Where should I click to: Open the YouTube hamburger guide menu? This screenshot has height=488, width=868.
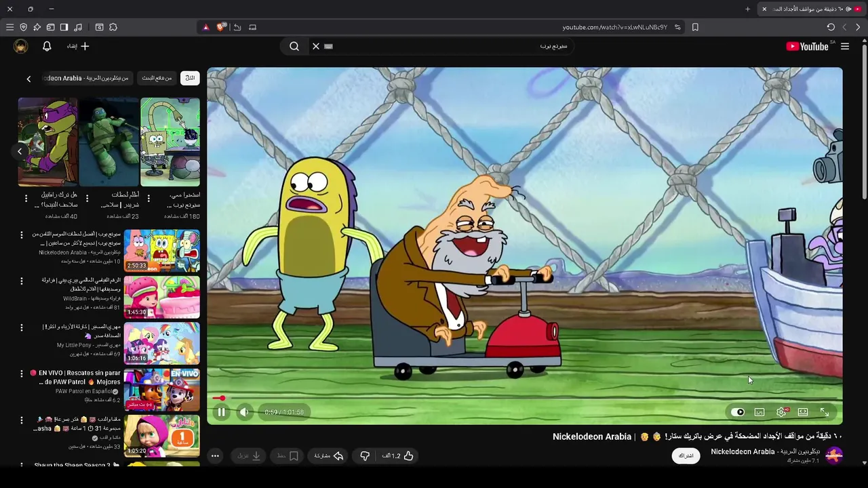tap(845, 46)
